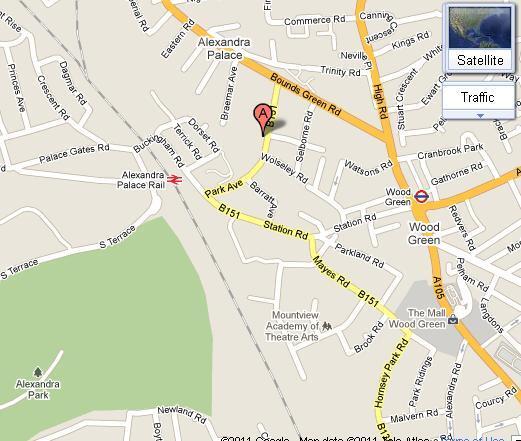Switch to Satellite view thumbnail
This screenshot has height=441, width=521.
click(x=479, y=28)
